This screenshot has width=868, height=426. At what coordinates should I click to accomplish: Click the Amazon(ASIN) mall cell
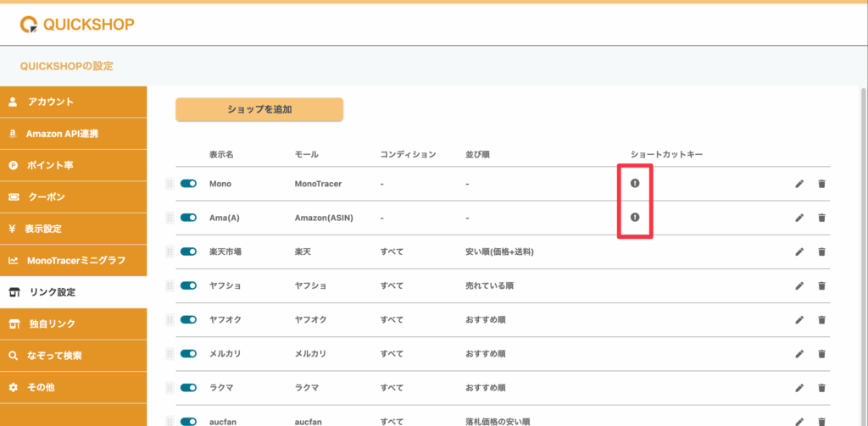pos(324,218)
